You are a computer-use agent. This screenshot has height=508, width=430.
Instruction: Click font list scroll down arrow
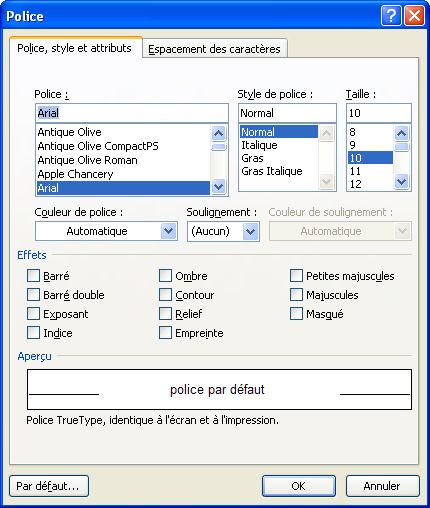point(218,186)
